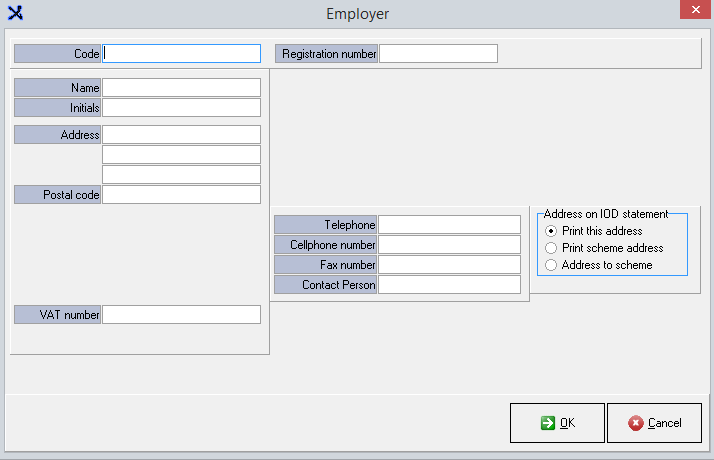Select the 'Address to scheme' option
Screen dimensions: 714x460
551,265
